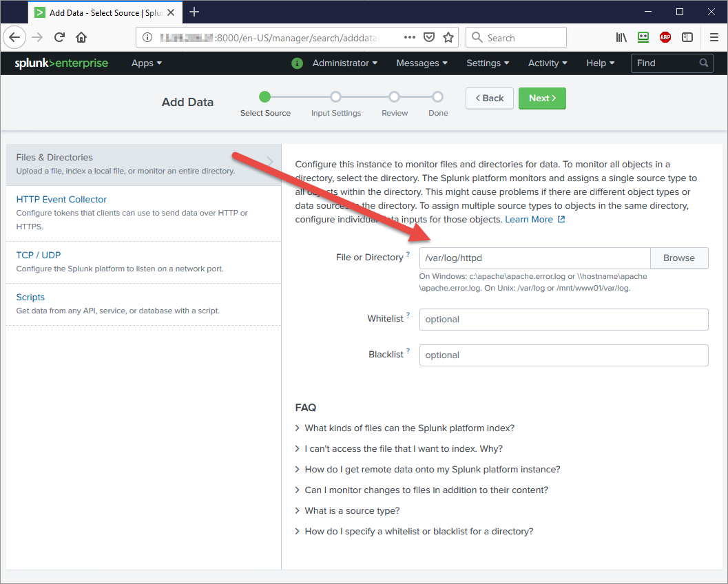Click the Splunk Find search box
728x584 pixels.
click(x=672, y=63)
